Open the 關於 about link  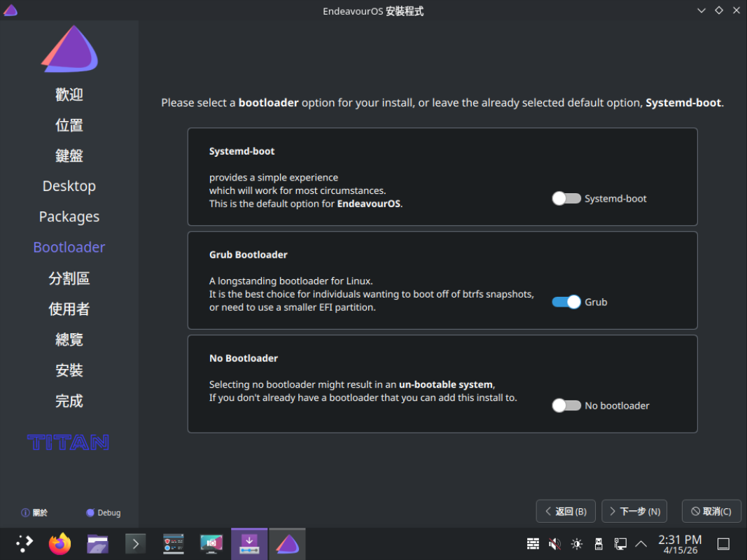(35, 513)
